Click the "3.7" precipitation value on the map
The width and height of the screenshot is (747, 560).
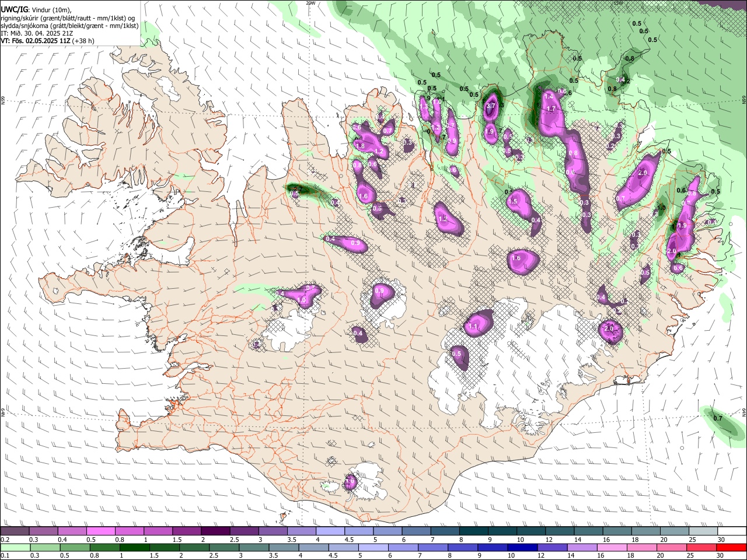click(491, 106)
